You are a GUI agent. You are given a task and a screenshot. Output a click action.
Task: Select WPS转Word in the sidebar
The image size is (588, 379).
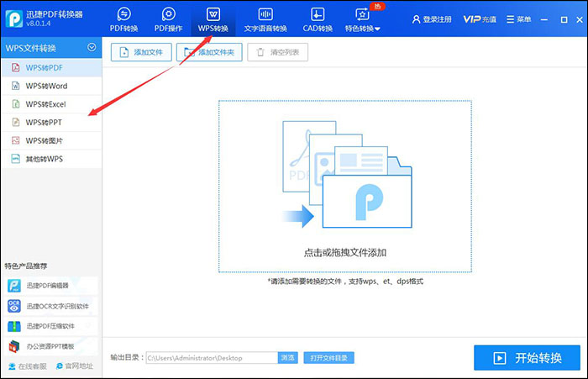coord(51,86)
